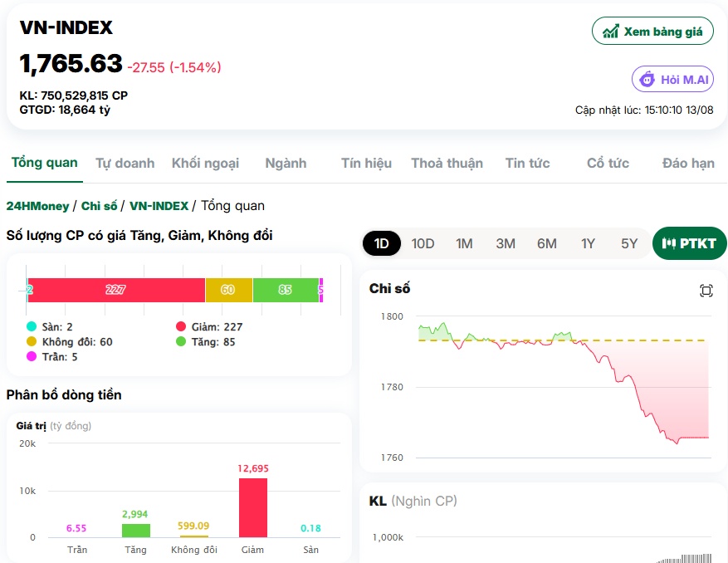Toggle the Tăng: 85 legend item
The height and width of the screenshot is (563, 728).
(206, 341)
